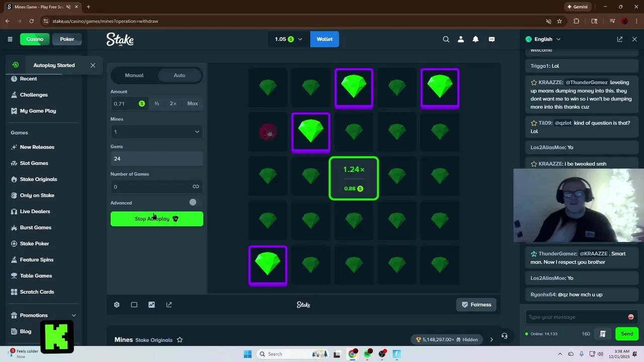Favorite the Mines game star
This screenshot has height=362, width=644.
click(x=180, y=340)
